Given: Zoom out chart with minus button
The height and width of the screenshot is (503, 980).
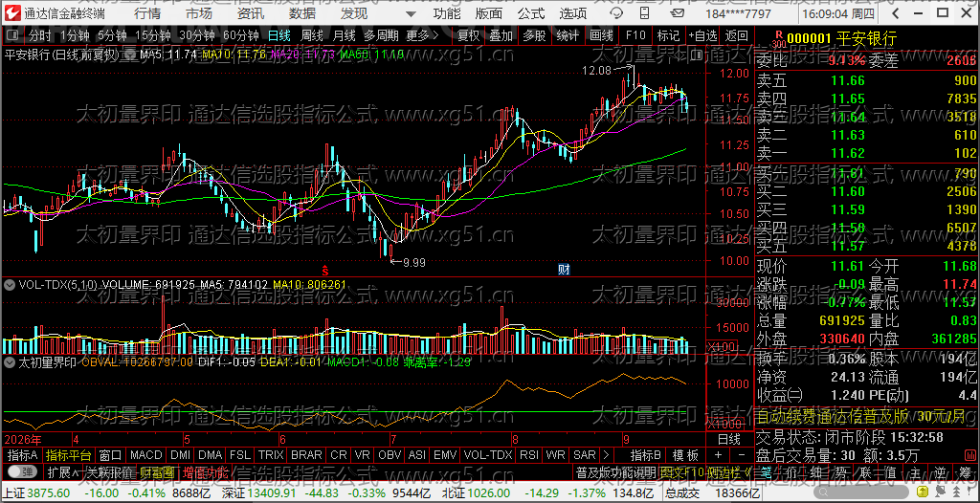Looking at the screenshot, I should coord(742,455).
